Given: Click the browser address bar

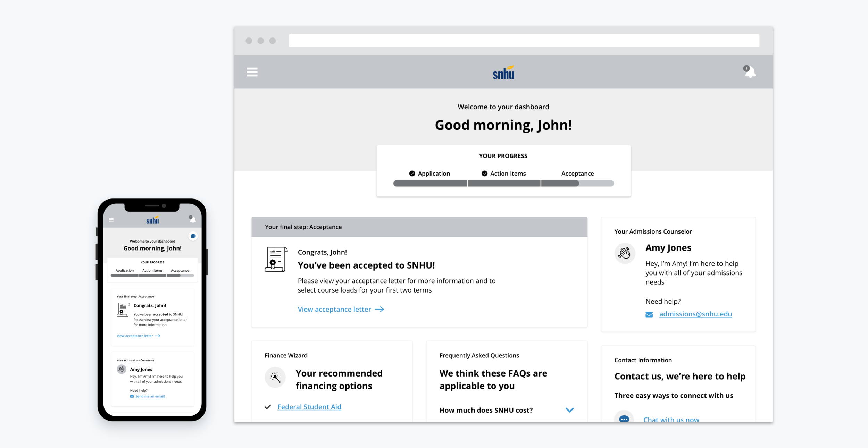Looking at the screenshot, I should (524, 40).
